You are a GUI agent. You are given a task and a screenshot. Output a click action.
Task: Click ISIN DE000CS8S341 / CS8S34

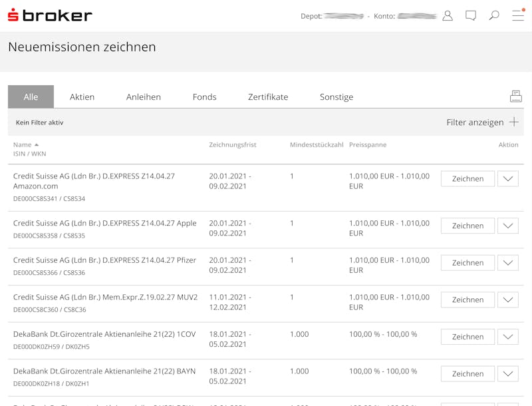click(49, 199)
